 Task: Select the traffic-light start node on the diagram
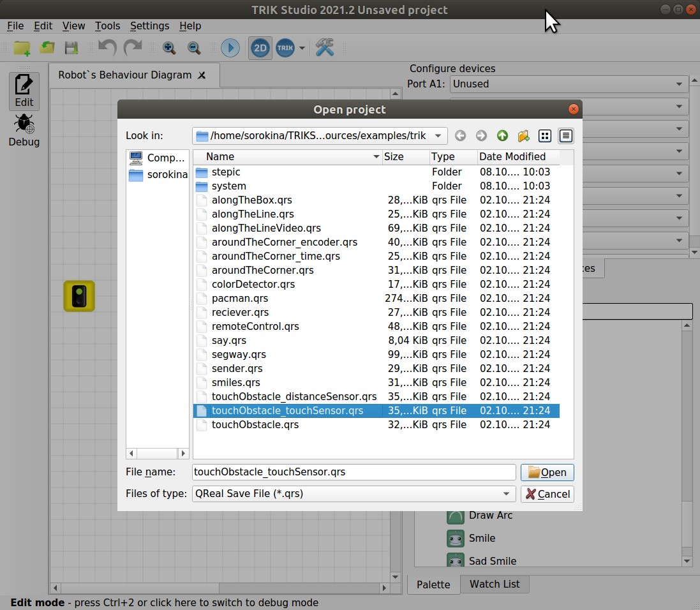click(79, 296)
